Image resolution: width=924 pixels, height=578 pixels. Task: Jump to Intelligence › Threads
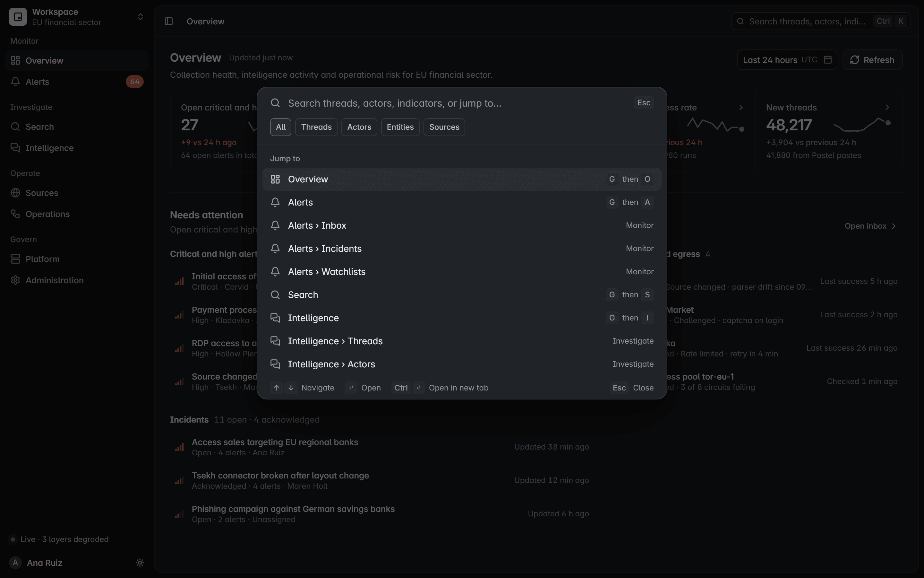pyautogui.click(x=462, y=341)
